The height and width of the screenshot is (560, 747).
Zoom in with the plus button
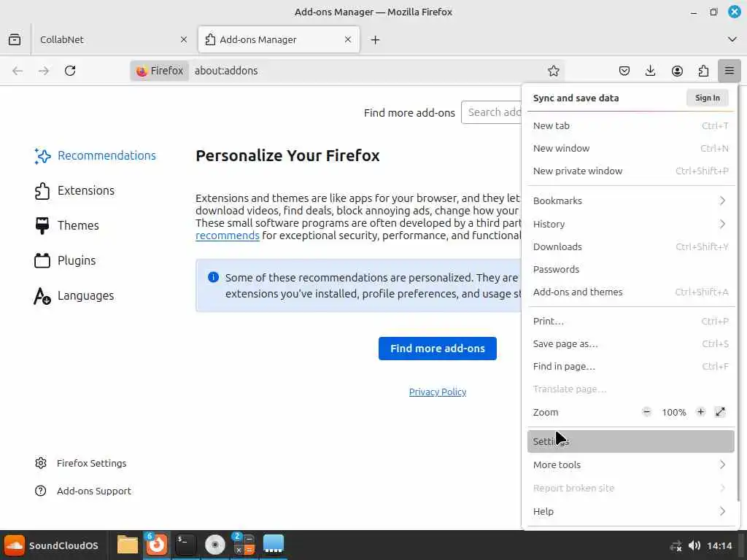click(700, 412)
